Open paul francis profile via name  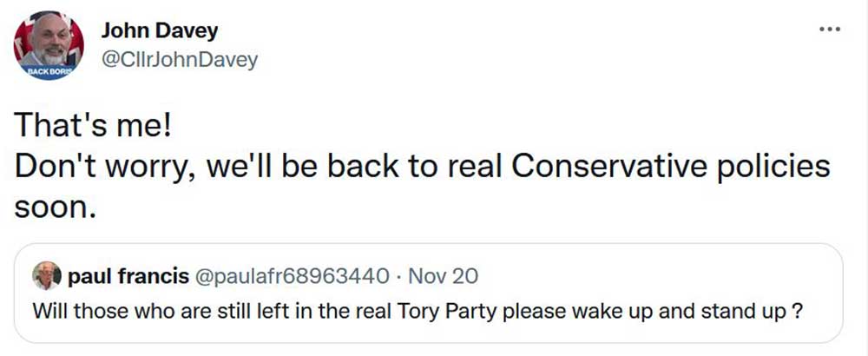point(128,277)
